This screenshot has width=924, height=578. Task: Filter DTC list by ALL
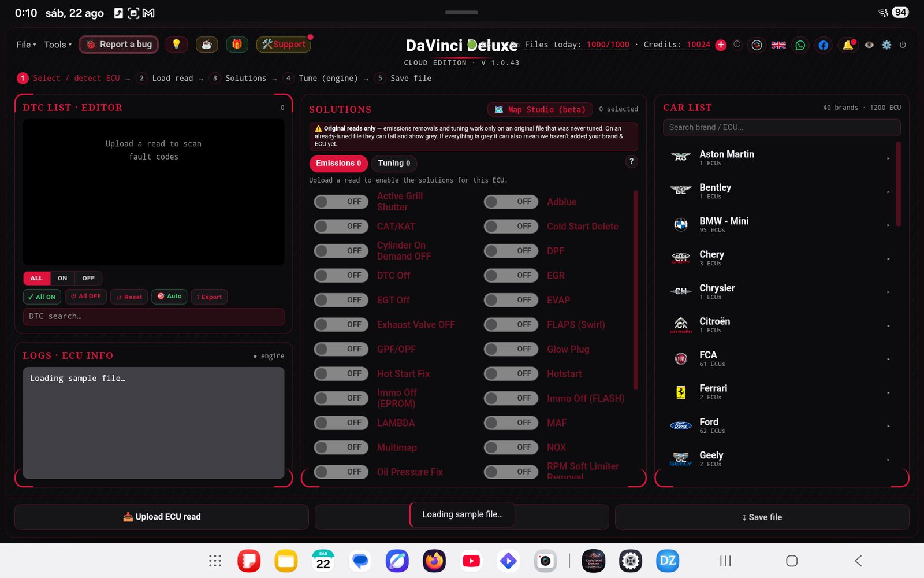[x=36, y=278]
